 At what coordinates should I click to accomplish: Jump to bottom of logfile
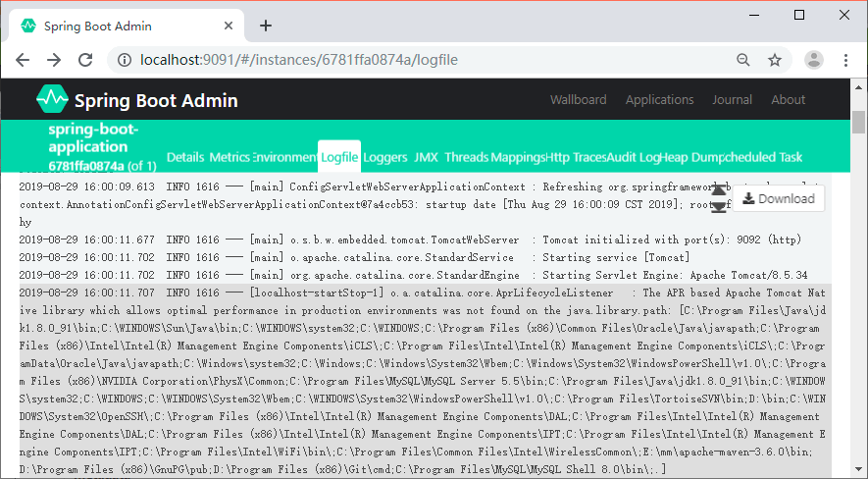coord(719,207)
